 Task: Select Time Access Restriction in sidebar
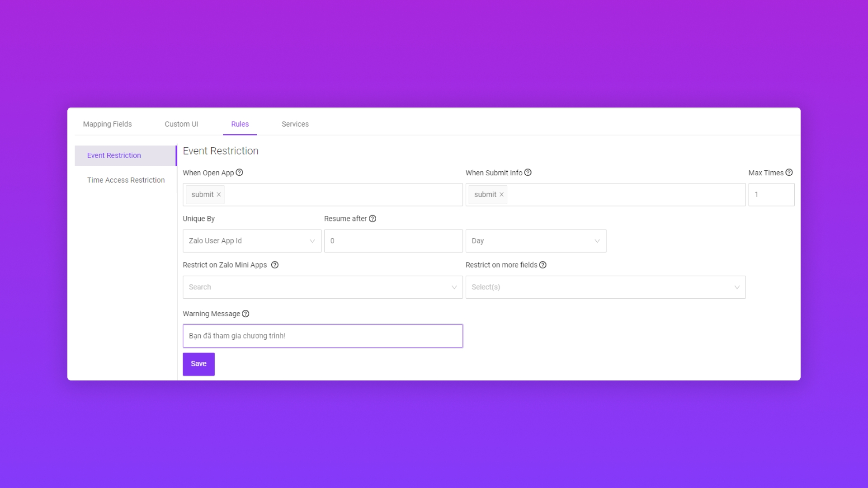pos(126,180)
